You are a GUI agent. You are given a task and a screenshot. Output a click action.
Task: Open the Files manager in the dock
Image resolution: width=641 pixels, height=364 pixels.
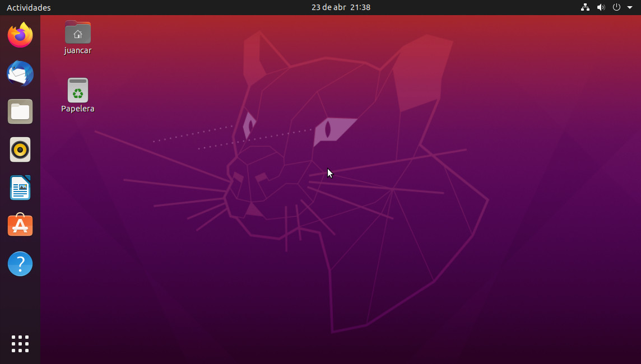tap(20, 111)
